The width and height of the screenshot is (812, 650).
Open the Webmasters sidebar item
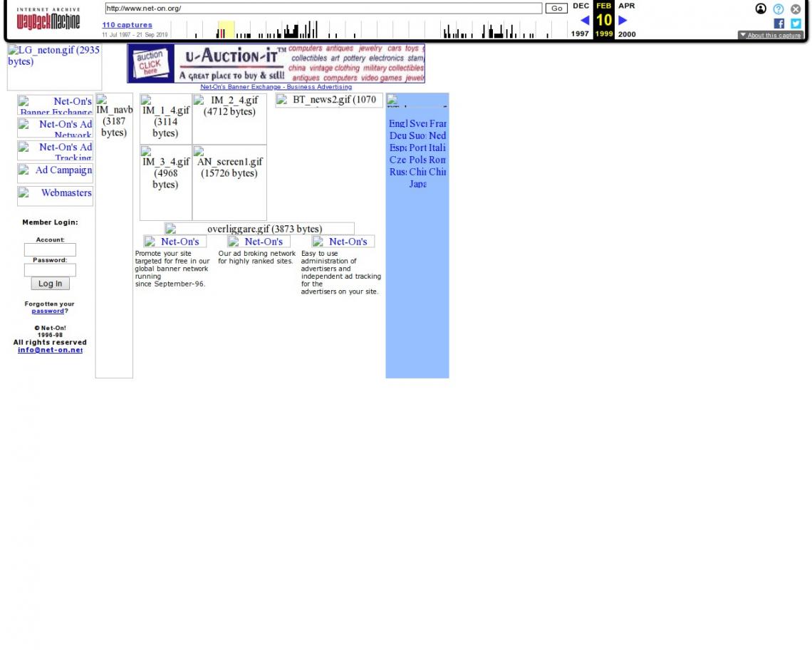click(55, 196)
